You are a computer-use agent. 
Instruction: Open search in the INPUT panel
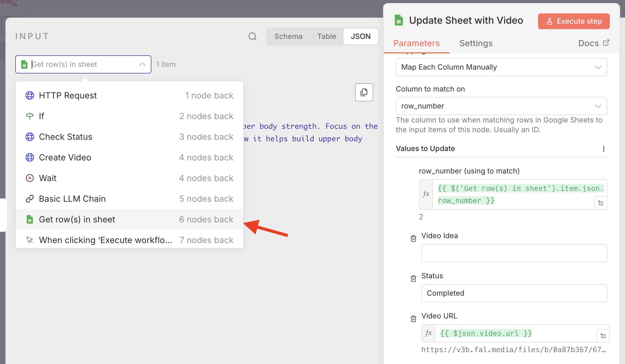(x=253, y=36)
